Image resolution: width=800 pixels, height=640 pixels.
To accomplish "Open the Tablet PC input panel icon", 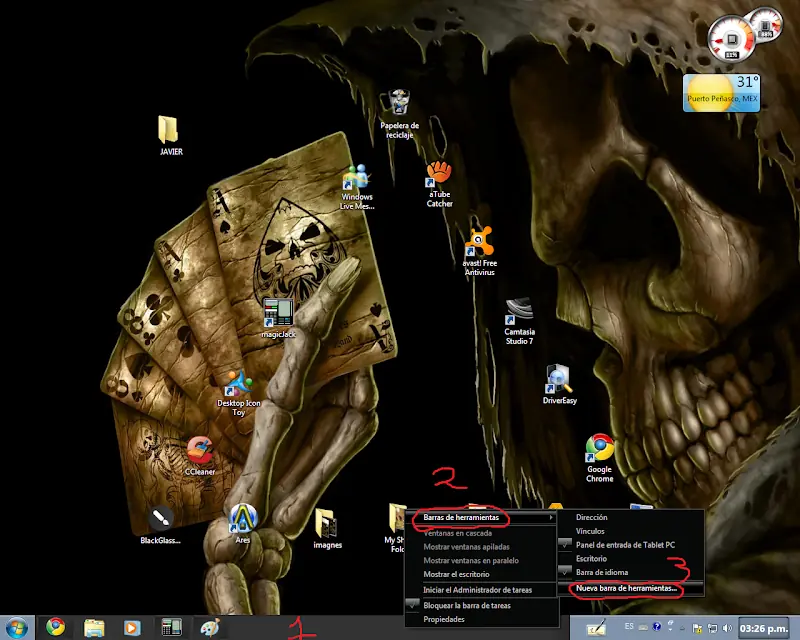I will (596, 628).
